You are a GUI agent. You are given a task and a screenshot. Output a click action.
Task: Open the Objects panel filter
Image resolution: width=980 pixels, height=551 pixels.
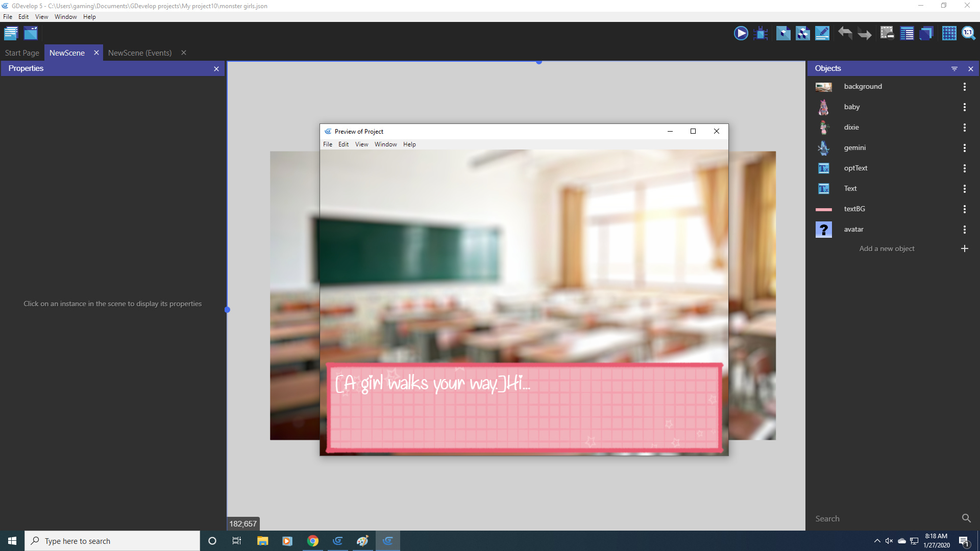point(954,69)
